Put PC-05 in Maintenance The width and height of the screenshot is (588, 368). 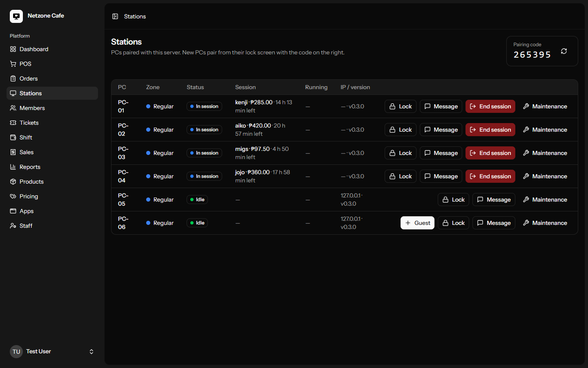pyautogui.click(x=545, y=200)
